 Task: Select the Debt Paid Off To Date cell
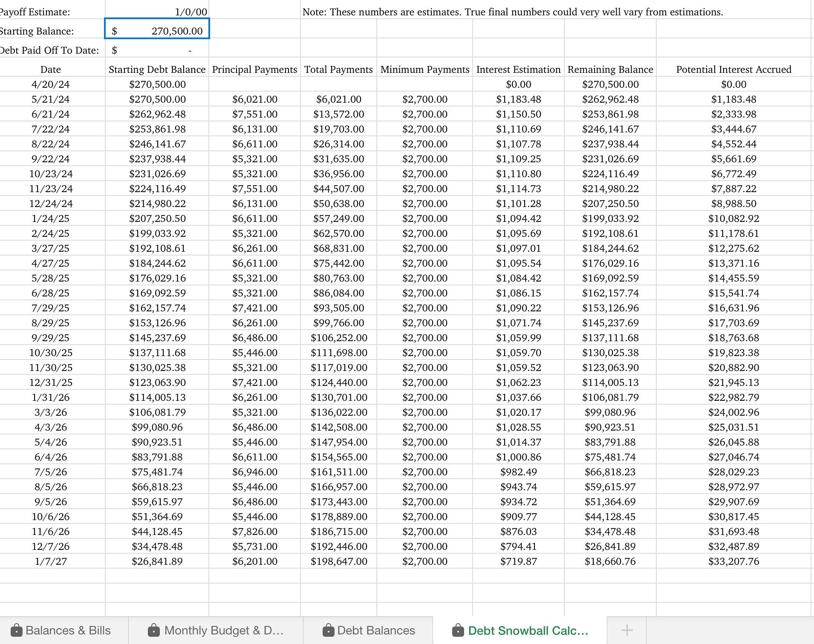click(x=157, y=49)
